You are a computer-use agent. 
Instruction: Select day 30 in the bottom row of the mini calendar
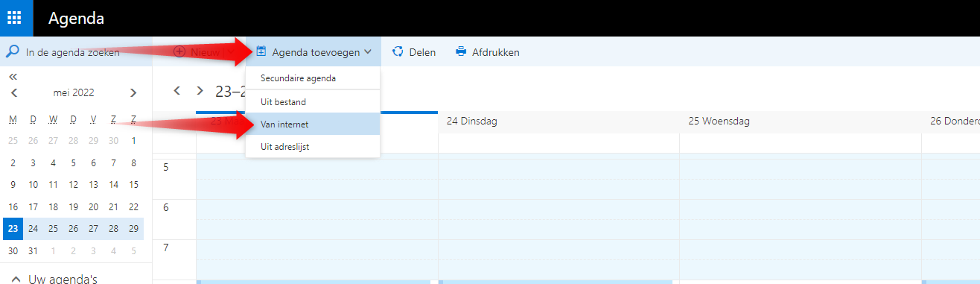13,250
